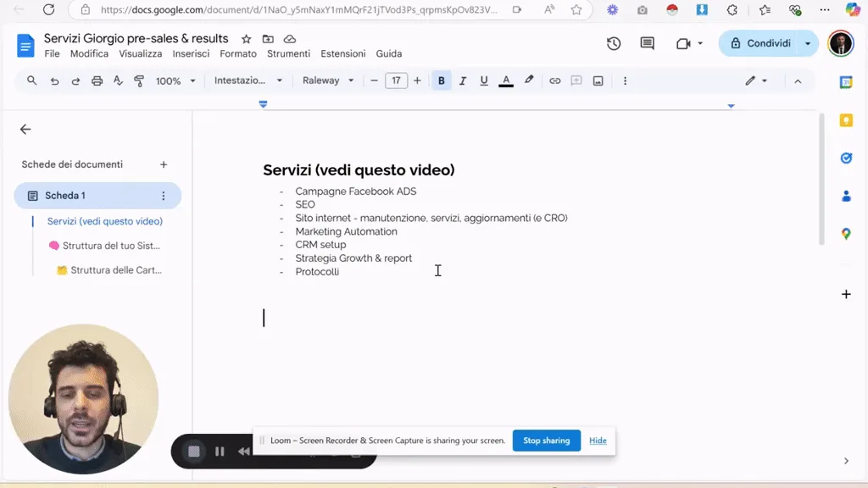Open more toolbar options (three dots)

point(625,80)
